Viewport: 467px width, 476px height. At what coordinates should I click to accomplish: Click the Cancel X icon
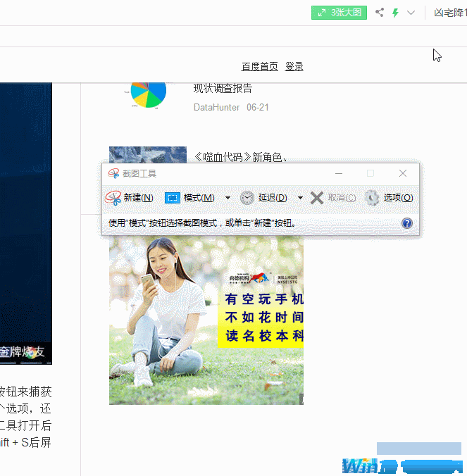317,198
